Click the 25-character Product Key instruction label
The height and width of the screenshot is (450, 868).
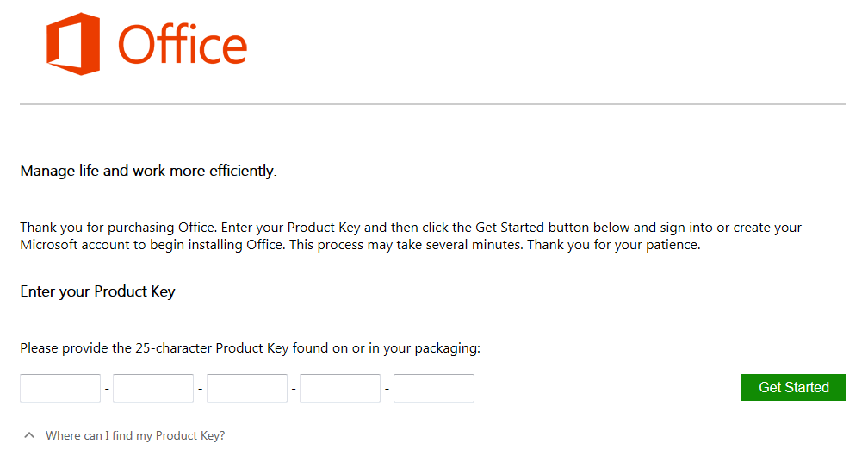250,348
